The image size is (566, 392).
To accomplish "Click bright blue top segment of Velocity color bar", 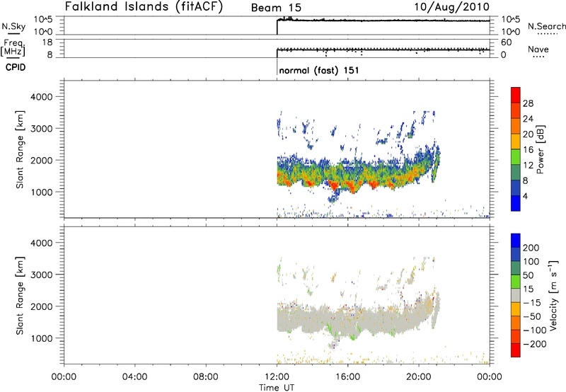I will tap(516, 241).
